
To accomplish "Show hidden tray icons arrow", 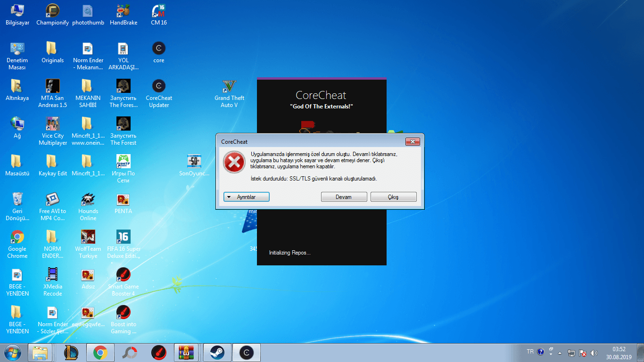I will 560,353.
